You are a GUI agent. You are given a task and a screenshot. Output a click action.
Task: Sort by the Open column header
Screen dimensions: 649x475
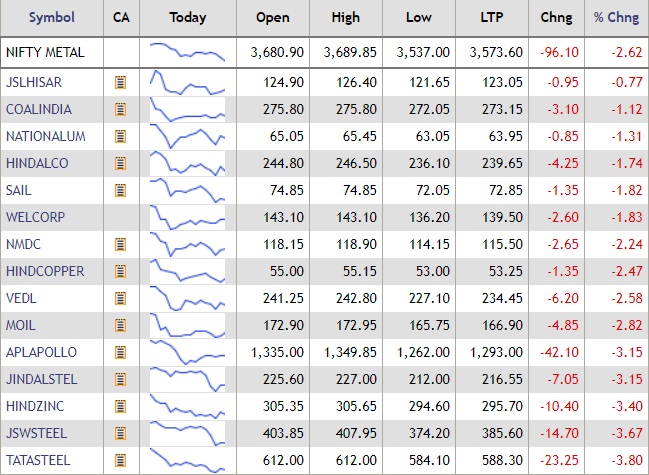(x=272, y=17)
